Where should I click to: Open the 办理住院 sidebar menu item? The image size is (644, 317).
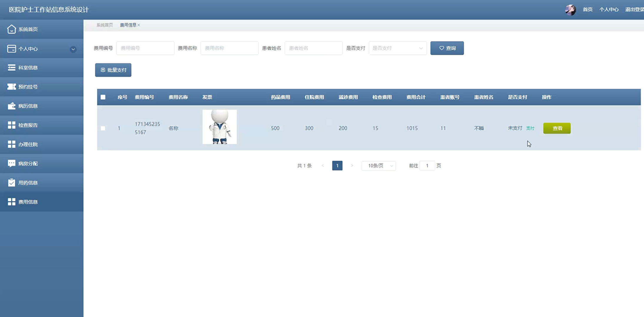(42, 144)
